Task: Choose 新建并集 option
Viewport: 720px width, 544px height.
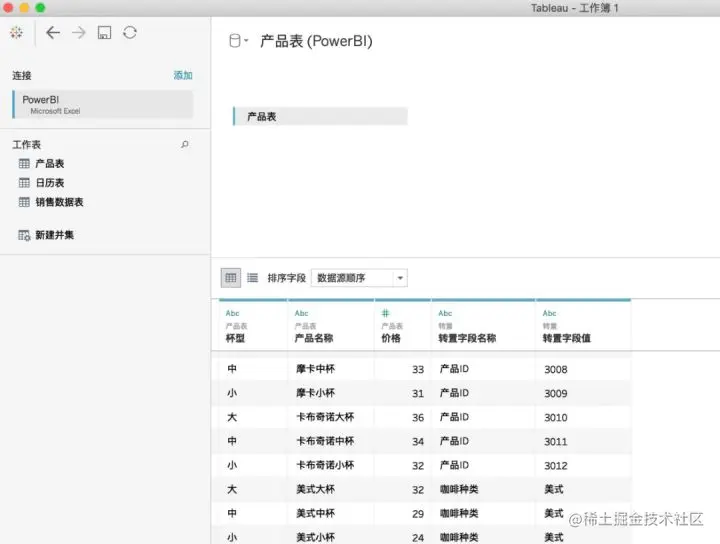Action: 55,235
